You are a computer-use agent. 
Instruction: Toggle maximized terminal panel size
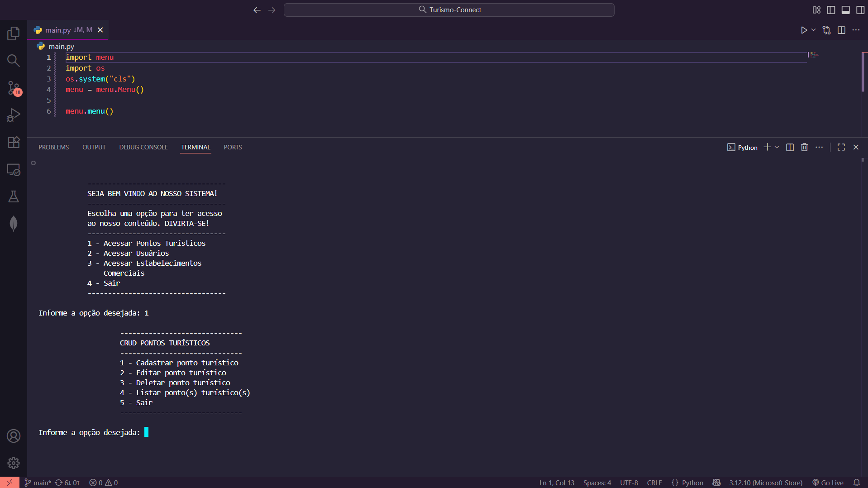click(x=841, y=147)
